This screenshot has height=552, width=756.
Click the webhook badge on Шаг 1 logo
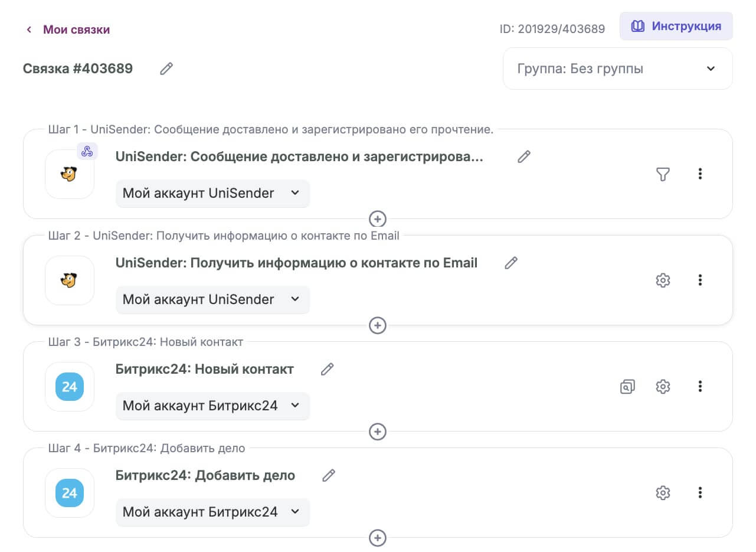click(87, 151)
